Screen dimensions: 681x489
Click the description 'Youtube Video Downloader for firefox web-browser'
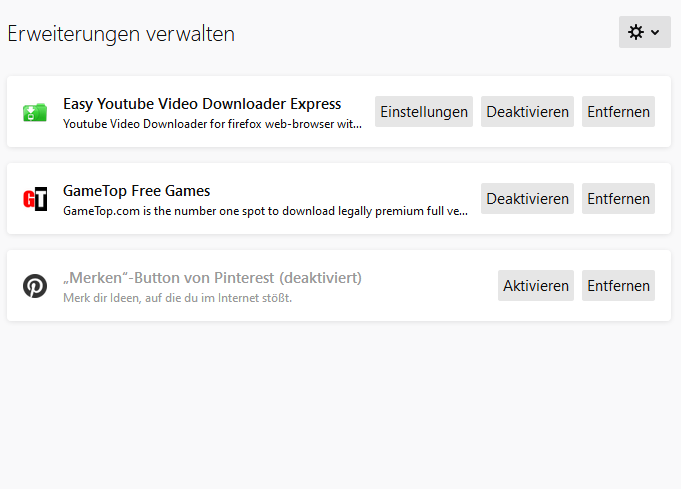[212, 124]
